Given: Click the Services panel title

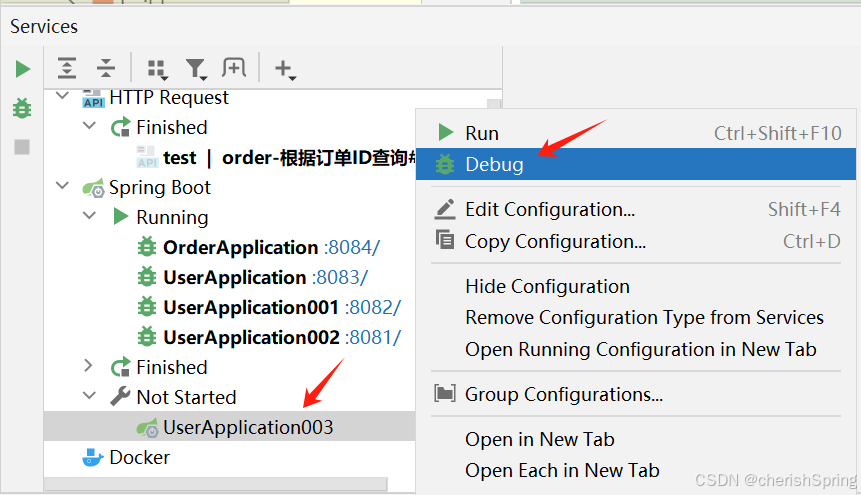Looking at the screenshot, I should point(44,26).
